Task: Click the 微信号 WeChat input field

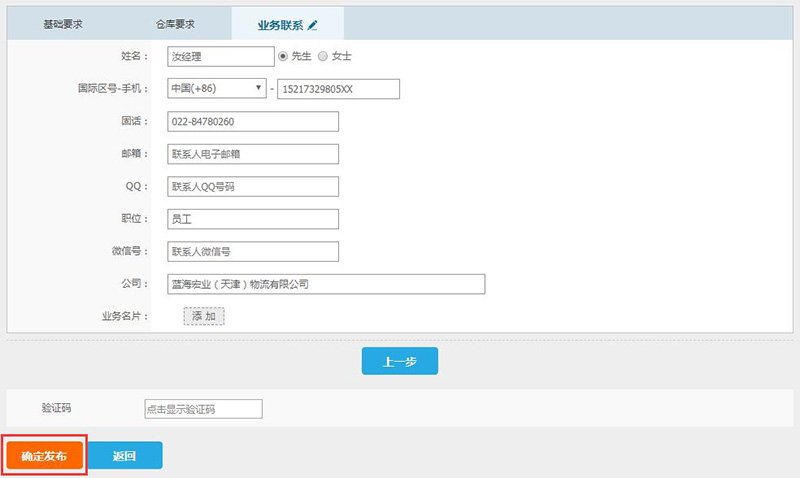Action: coord(253,252)
